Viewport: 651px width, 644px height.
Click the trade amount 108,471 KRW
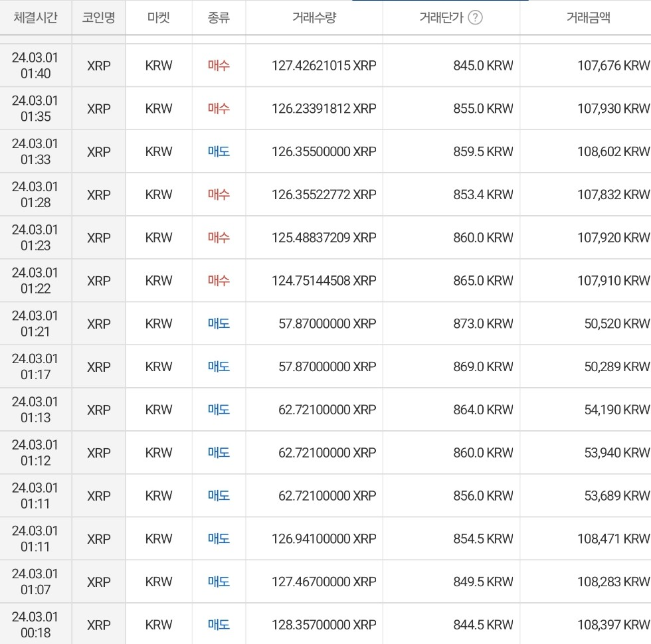(614, 538)
